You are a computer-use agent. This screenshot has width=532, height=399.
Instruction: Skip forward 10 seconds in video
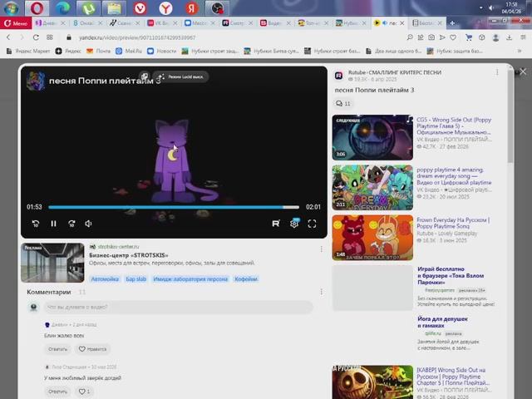coord(71,224)
